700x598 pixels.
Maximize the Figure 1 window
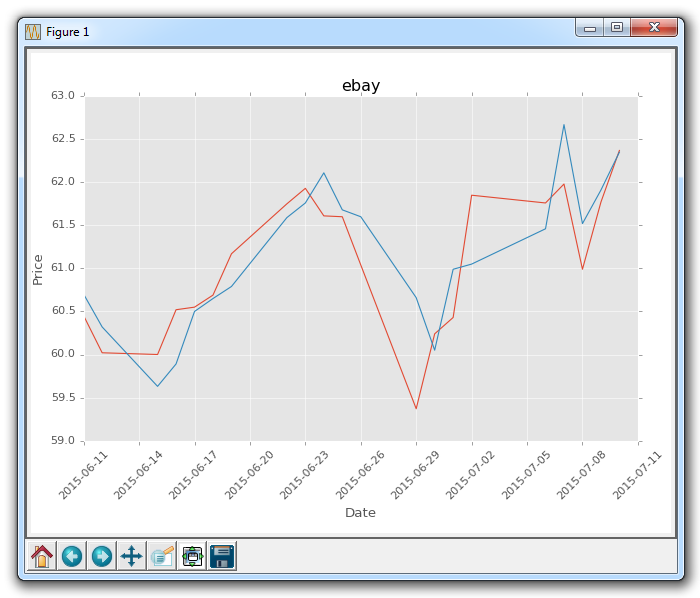point(617,28)
